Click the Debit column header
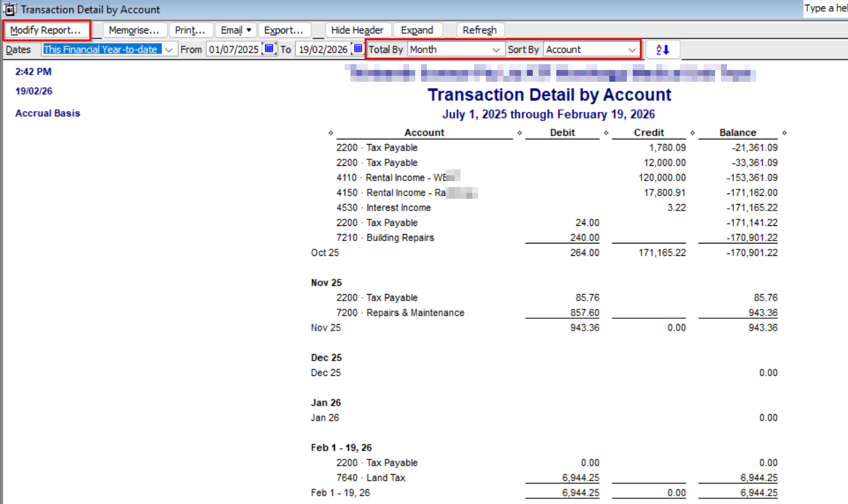The height and width of the screenshot is (504, 848). [x=563, y=132]
